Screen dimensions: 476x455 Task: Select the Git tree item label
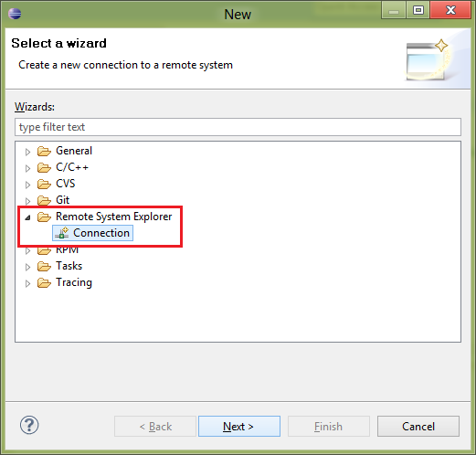63,200
